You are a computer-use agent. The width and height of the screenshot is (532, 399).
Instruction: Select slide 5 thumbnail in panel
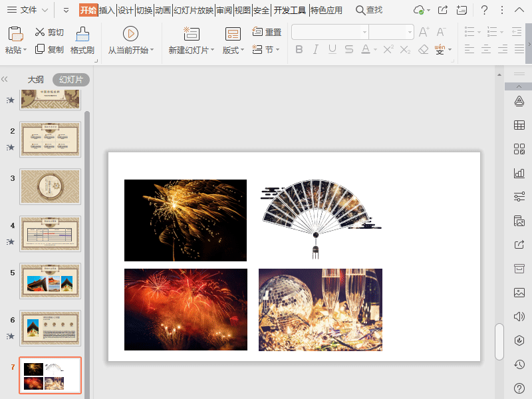[x=50, y=281]
